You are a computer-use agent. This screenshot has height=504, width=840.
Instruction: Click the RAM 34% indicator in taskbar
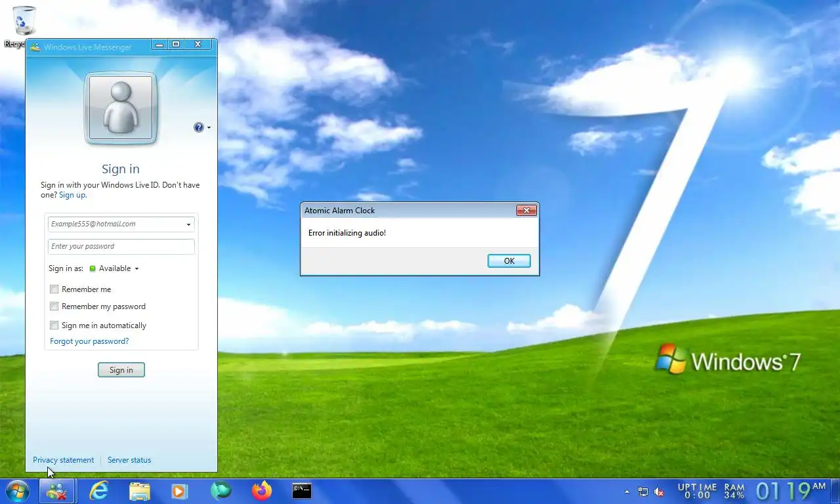click(734, 491)
